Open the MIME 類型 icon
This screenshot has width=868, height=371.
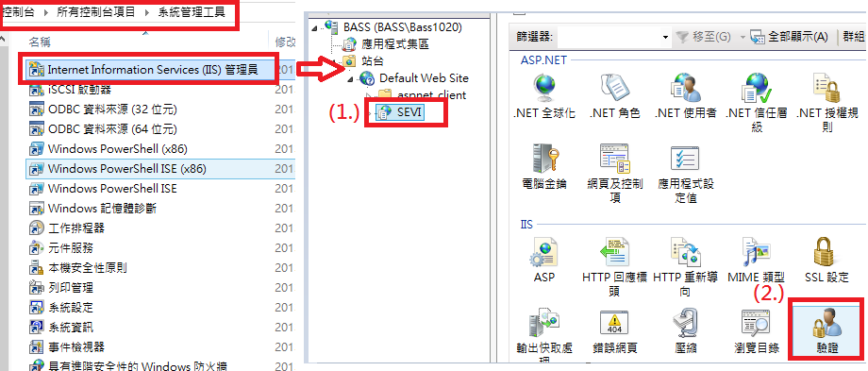[x=756, y=261]
